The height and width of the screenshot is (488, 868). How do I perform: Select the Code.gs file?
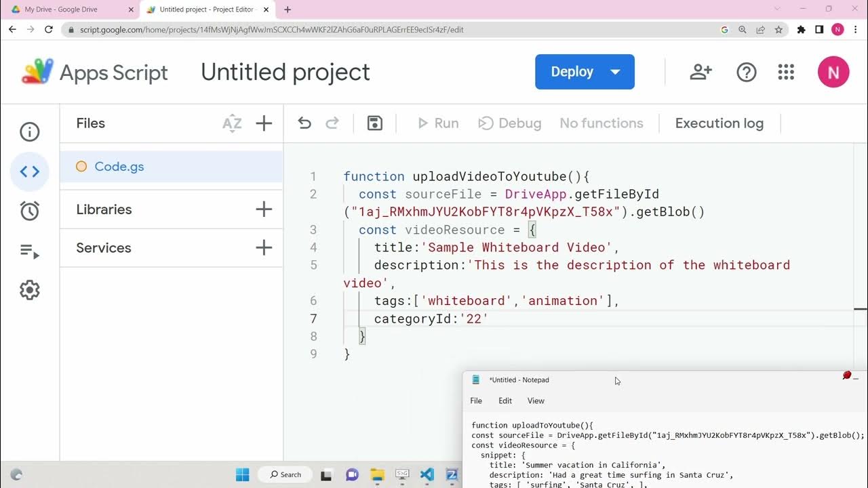point(119,167)
